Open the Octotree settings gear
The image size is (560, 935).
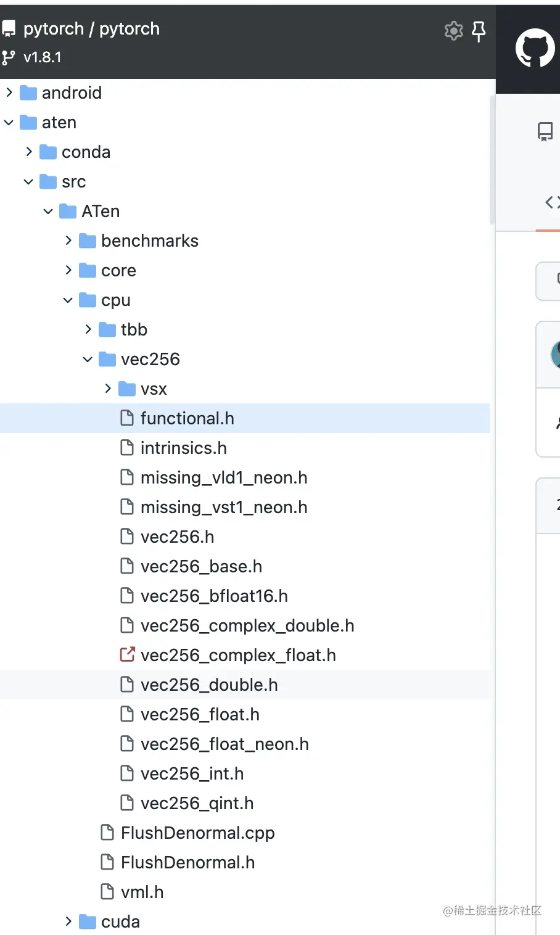(x=453, y=31)
